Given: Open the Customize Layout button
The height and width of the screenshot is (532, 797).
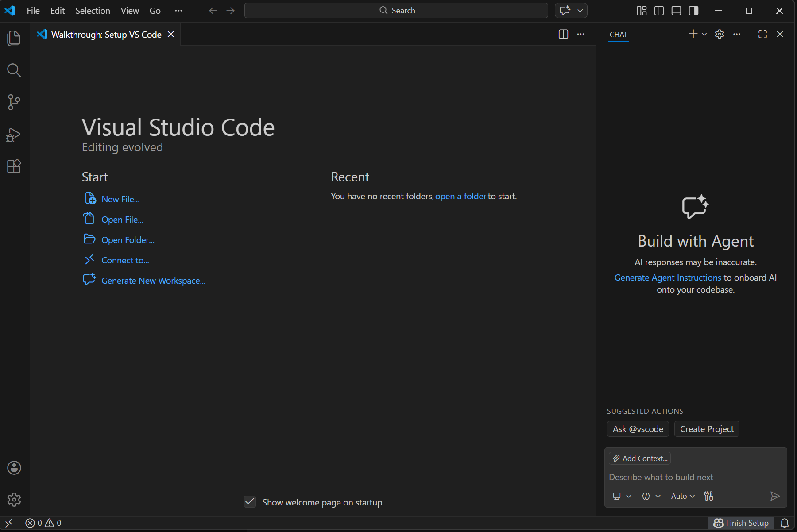Looking at the screenshot, I should click(642, 11).
